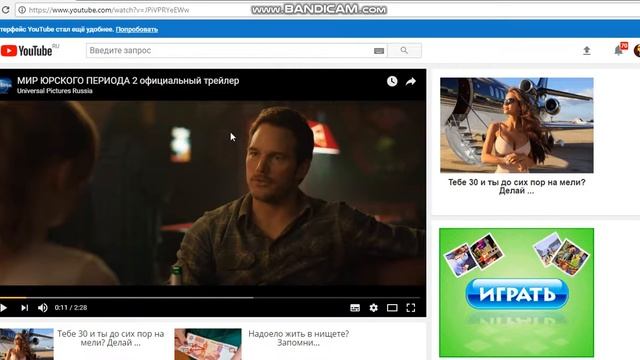Open the on-screen keyboard icon in search box
This screenshot has width=640, height=360.
[379, 51]
